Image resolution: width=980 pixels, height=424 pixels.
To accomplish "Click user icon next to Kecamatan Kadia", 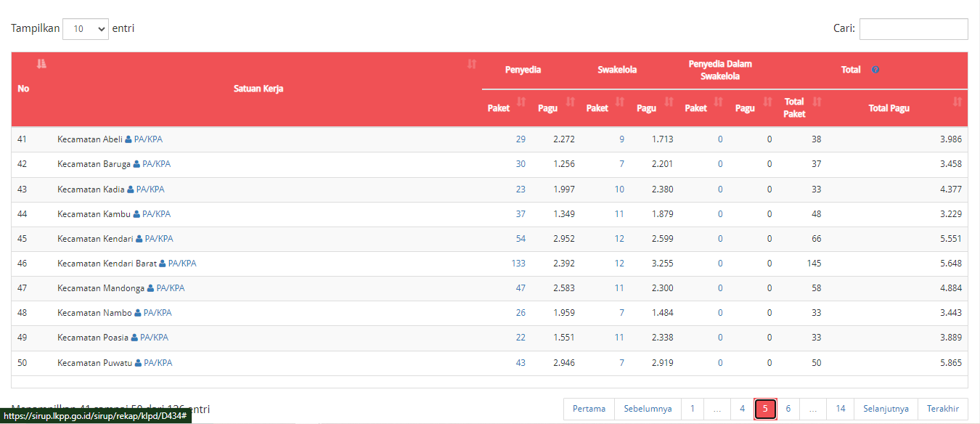I will [x=131, y=189].
